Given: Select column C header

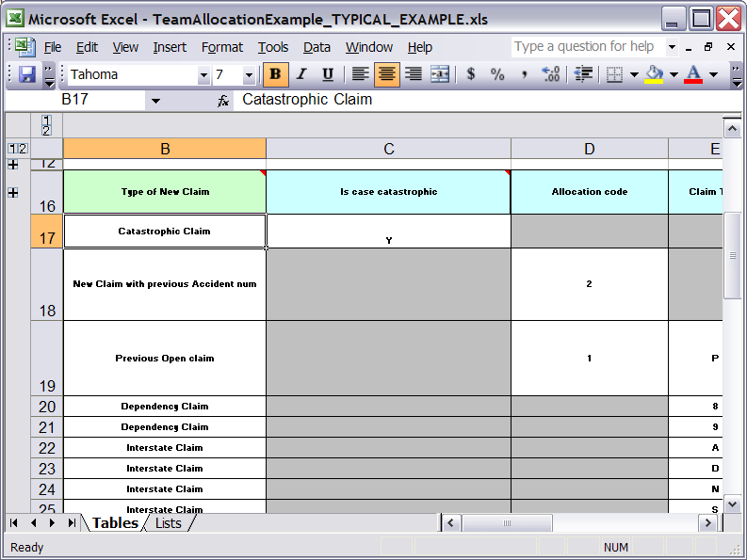Looking at the screenshot, I should pyautogui.click(x=388, y=149).
